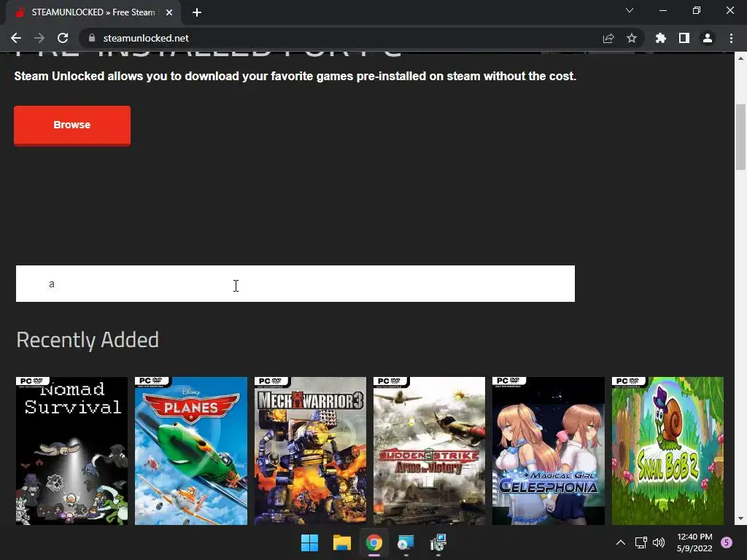The image size is (747, 560).
Task: View site lock security info
Action: pos(92,38)
